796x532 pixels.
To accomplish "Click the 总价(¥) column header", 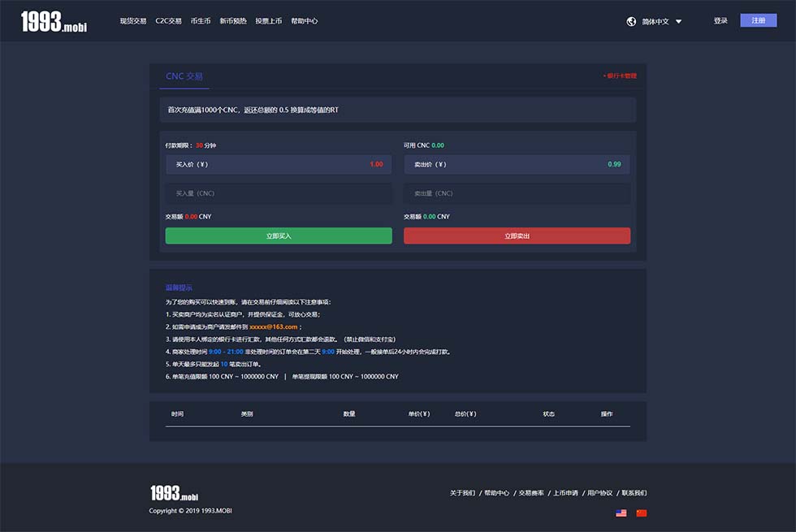I will pos(465,414).
